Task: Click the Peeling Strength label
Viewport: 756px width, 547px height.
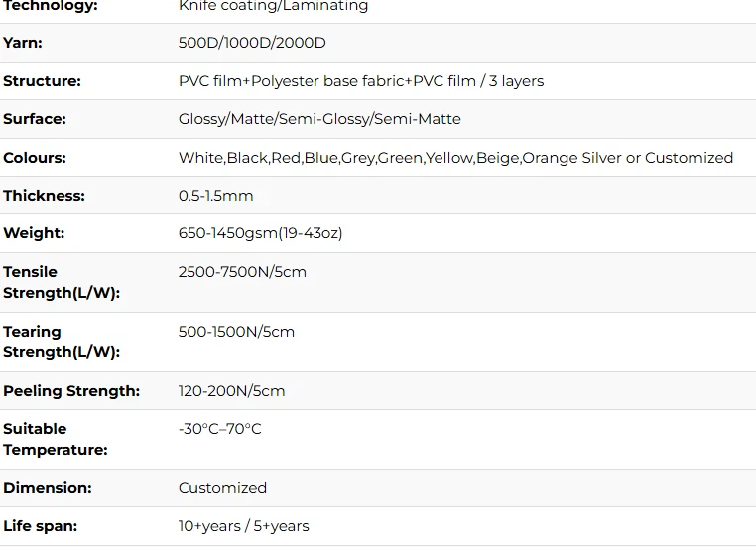Action: 71,391
